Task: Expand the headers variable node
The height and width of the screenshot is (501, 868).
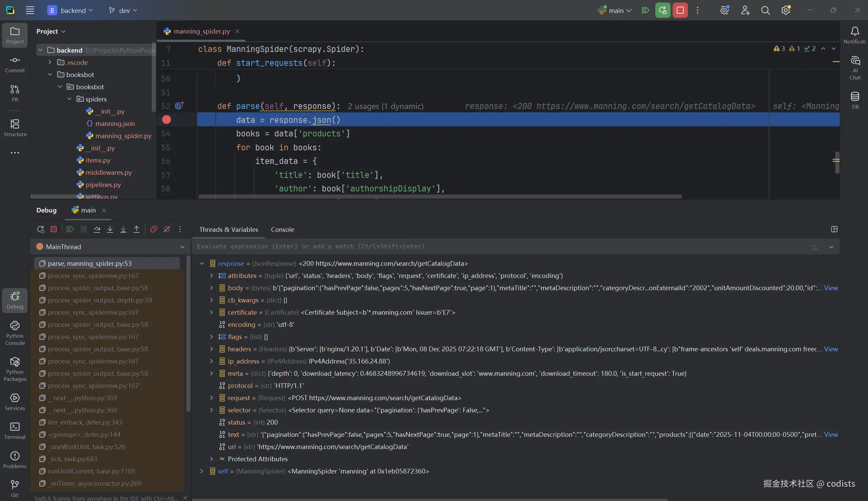Action: pyautogui.click(x=211, y=349)
